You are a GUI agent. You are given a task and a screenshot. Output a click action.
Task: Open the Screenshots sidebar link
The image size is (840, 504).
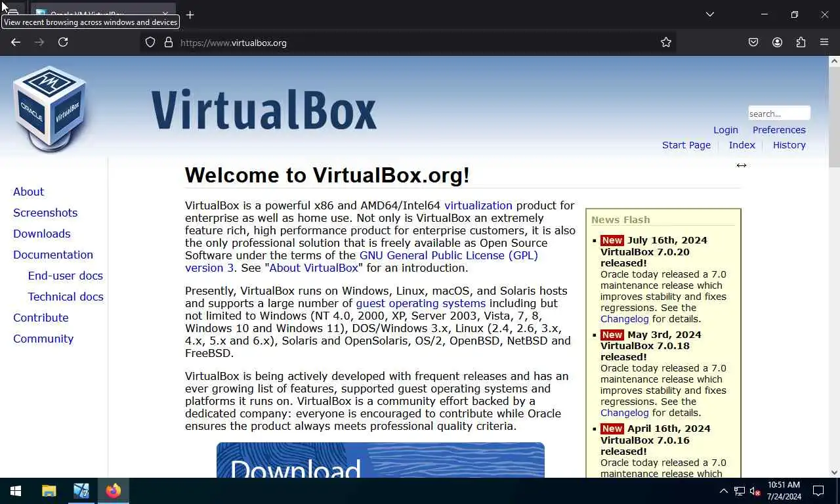point(45,213)
